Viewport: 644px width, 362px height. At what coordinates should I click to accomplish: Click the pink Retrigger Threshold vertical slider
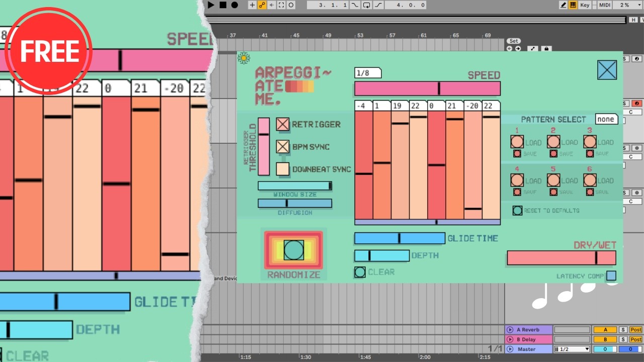[x=264, y=146]
